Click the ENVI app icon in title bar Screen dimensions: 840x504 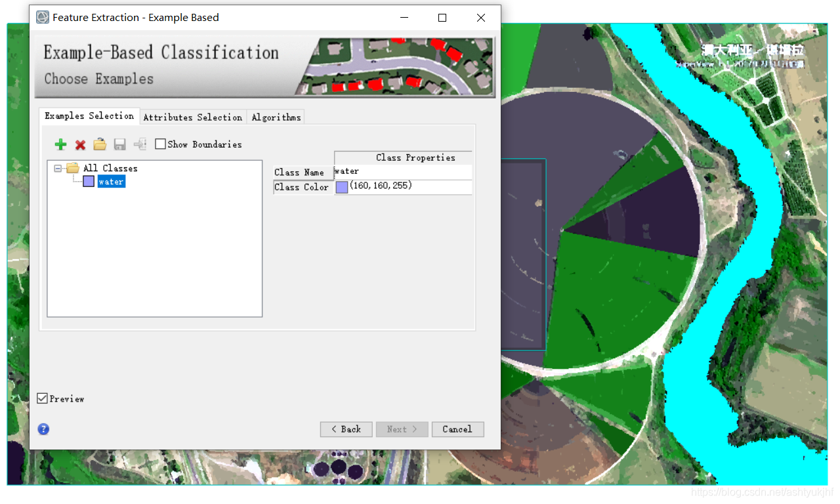[43, 18]
